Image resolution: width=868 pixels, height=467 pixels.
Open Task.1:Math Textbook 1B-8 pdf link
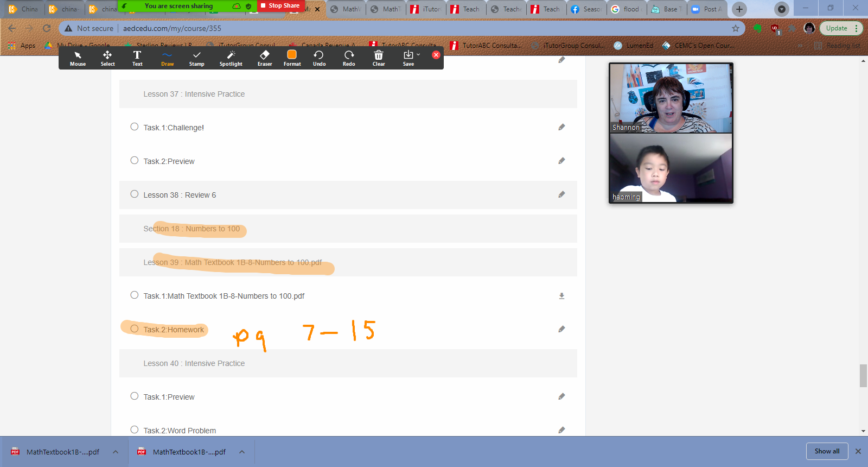[224, 296]
